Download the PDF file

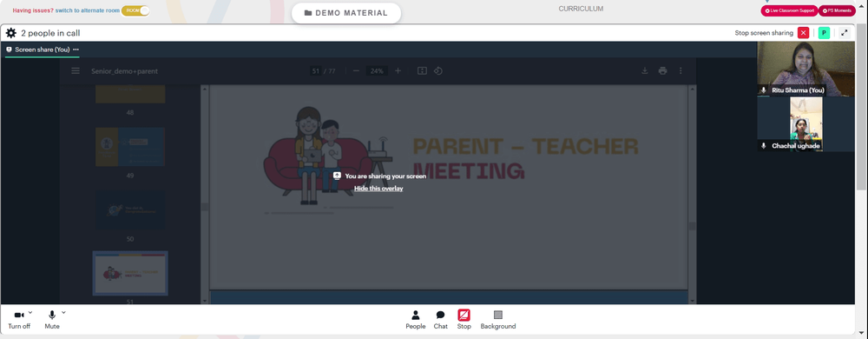coord(645,71)
